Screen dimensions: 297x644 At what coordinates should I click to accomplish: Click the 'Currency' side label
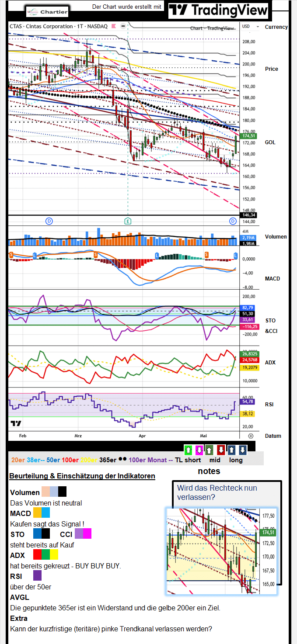(276, 27)
